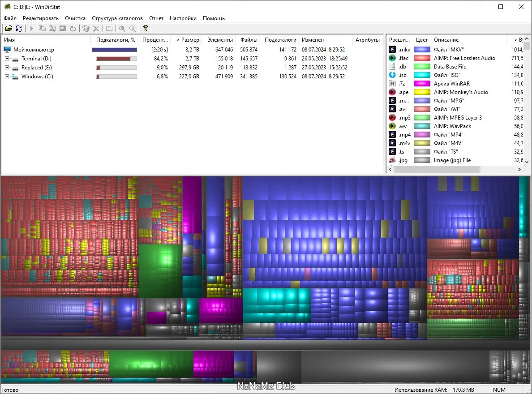Click the Image (jpg) File description
This screenshot has width=532, height=394.
(x=452, y=160)
